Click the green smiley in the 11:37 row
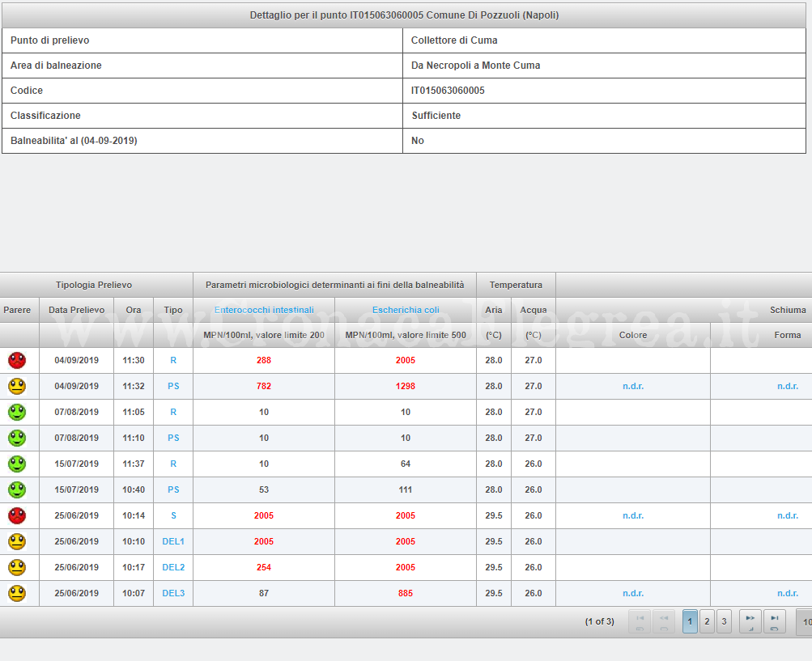Image resolution: width=812 pixels, height=661 pixels. (17, 464)
